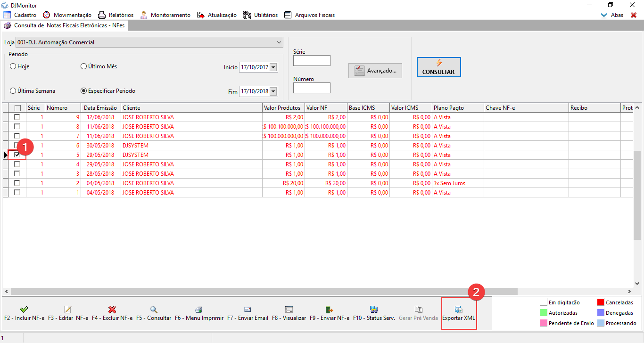
Task: Open the F6 Menu Imprimir printer icon
Action: (x=199, y=310)
